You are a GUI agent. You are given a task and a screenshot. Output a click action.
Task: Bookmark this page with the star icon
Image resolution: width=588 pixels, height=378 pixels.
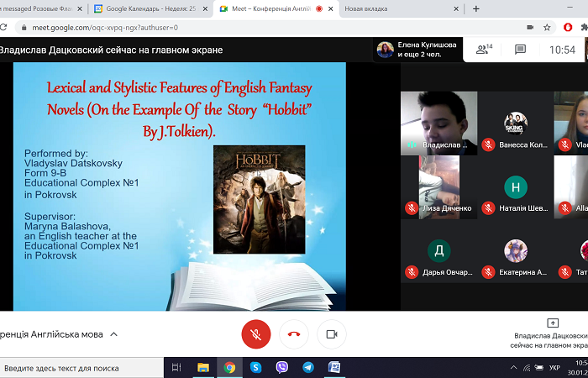(x=548, y=27)
